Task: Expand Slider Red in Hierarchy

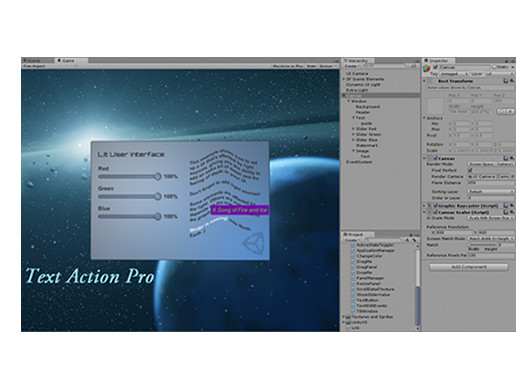Action: click(x=353, y=129)
